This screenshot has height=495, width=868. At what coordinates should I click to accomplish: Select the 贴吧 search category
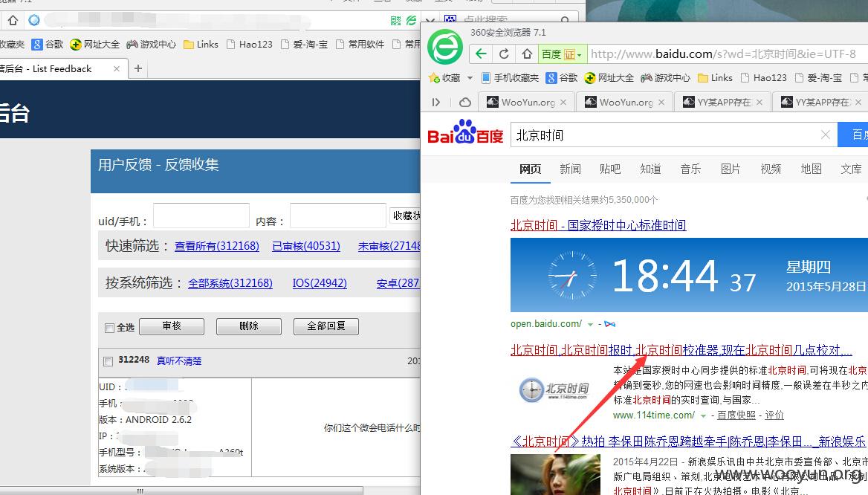tap(610, 169)
